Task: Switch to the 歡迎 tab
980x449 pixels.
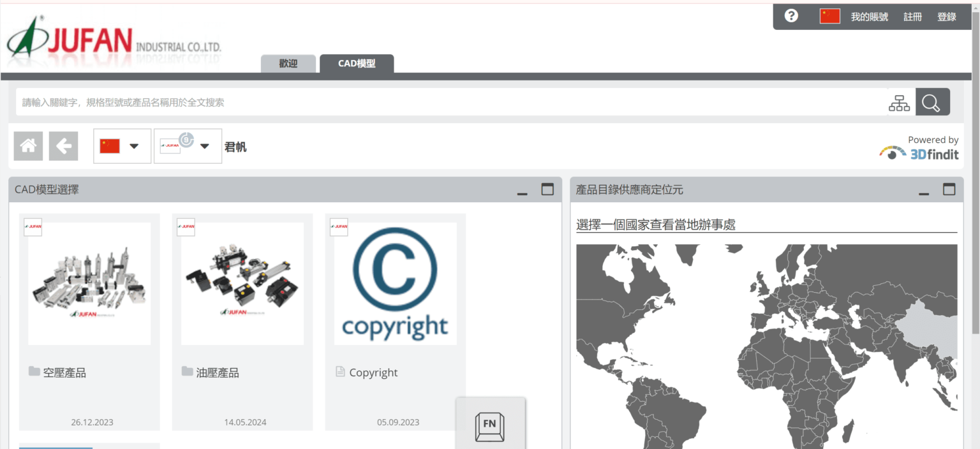Action: [288, 64]
